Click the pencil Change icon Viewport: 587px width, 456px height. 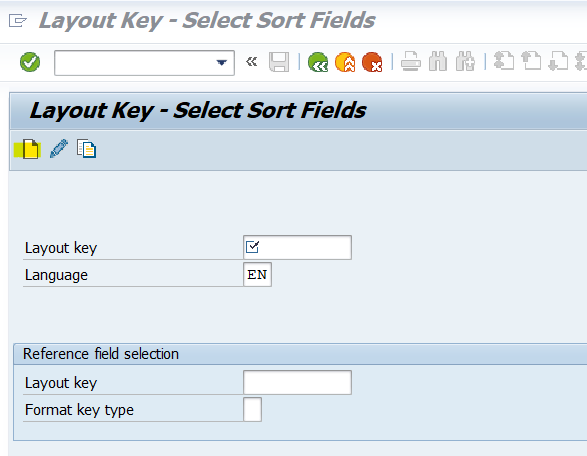point(59,149)
